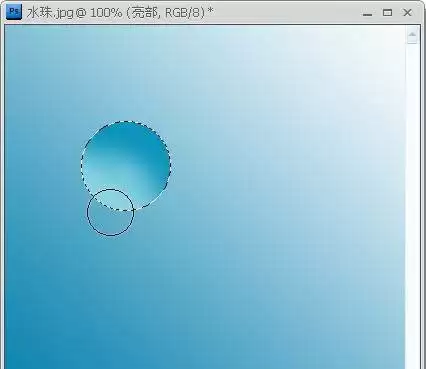This screenshot has height=369, width=426.
Task: Click the Photoshop Ps icon in title bar
Action: coord(14,12)
